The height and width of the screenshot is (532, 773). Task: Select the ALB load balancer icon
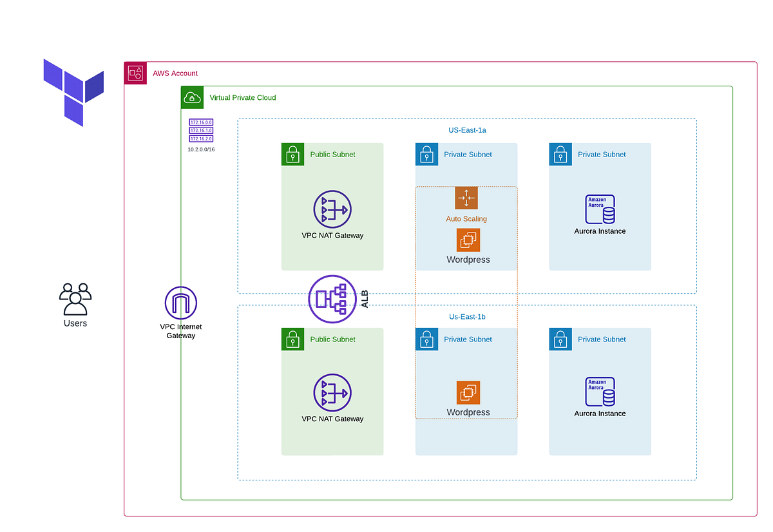[x=332, y=298]
